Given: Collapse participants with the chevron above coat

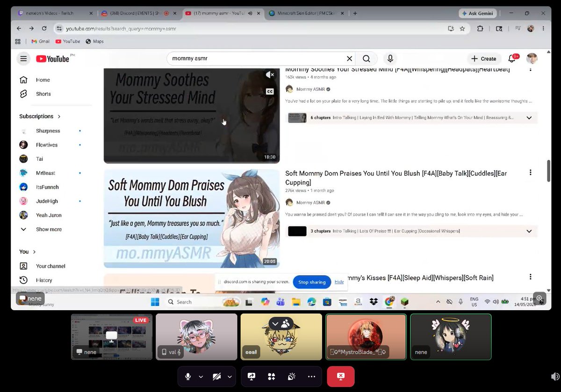Looking at the screenshot, I should [x=275, y=323].
